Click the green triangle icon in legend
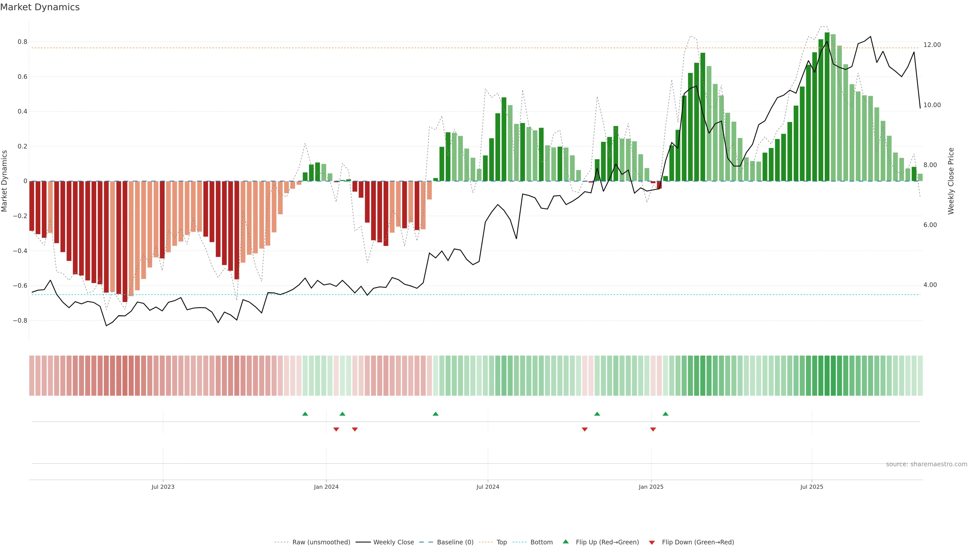 click(565, 542)
